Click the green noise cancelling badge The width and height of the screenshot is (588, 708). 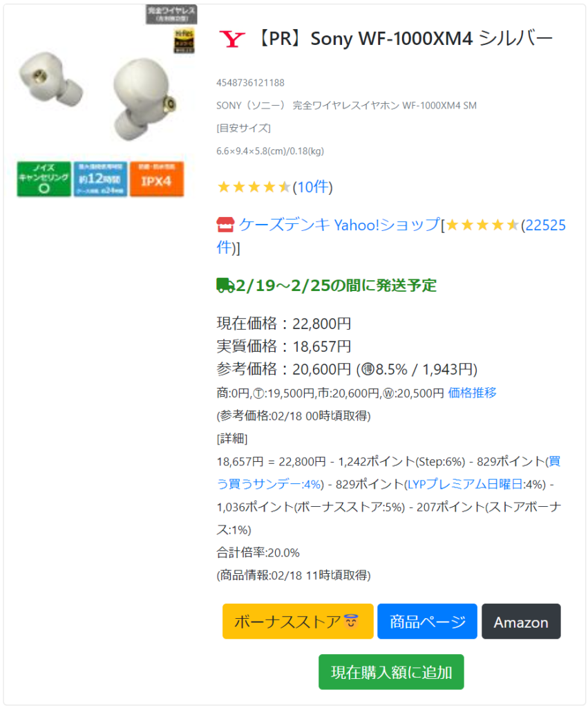(44, 179)
